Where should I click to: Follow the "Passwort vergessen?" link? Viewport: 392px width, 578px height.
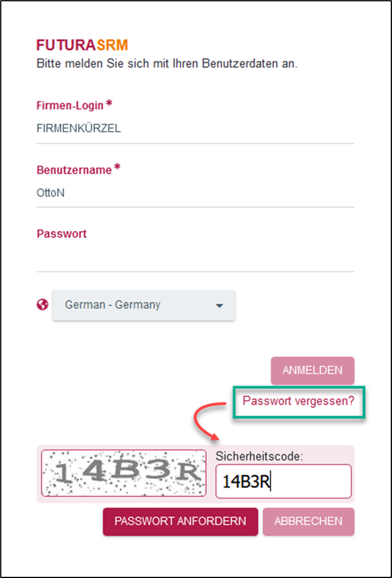pyautogui.click(x=298, y=401)
